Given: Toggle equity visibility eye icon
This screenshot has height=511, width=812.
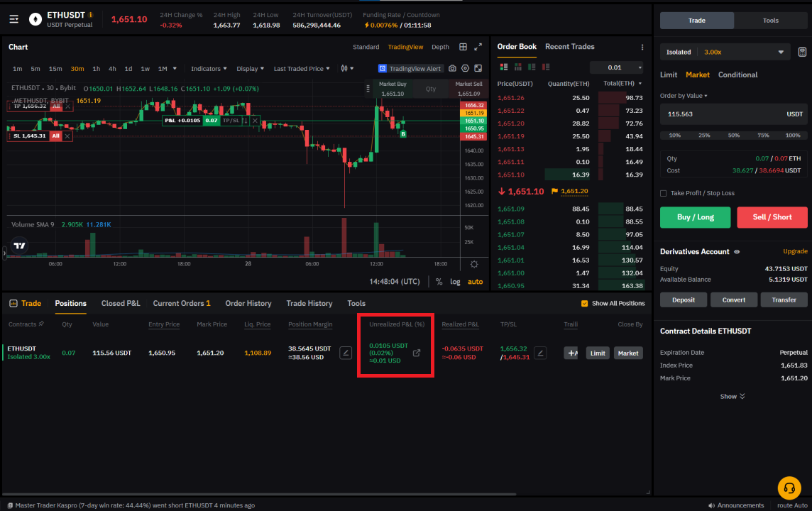Looking at the screenshot, I should point(736,252).
